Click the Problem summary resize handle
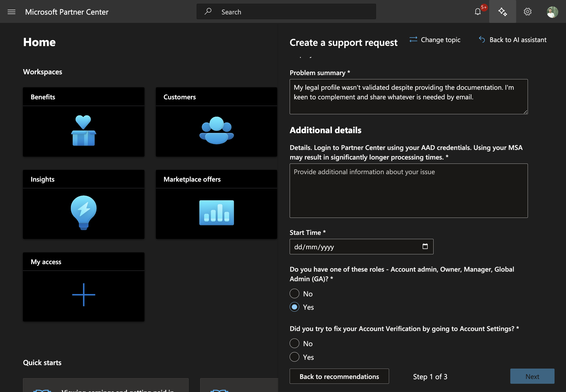Screen dimensions: 566x392 525,112
